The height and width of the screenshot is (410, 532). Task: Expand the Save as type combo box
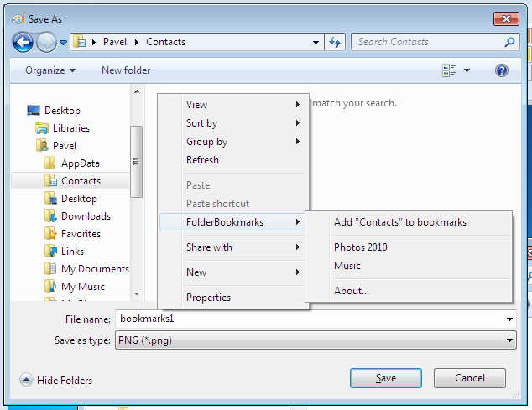click(x=509, y=340)
